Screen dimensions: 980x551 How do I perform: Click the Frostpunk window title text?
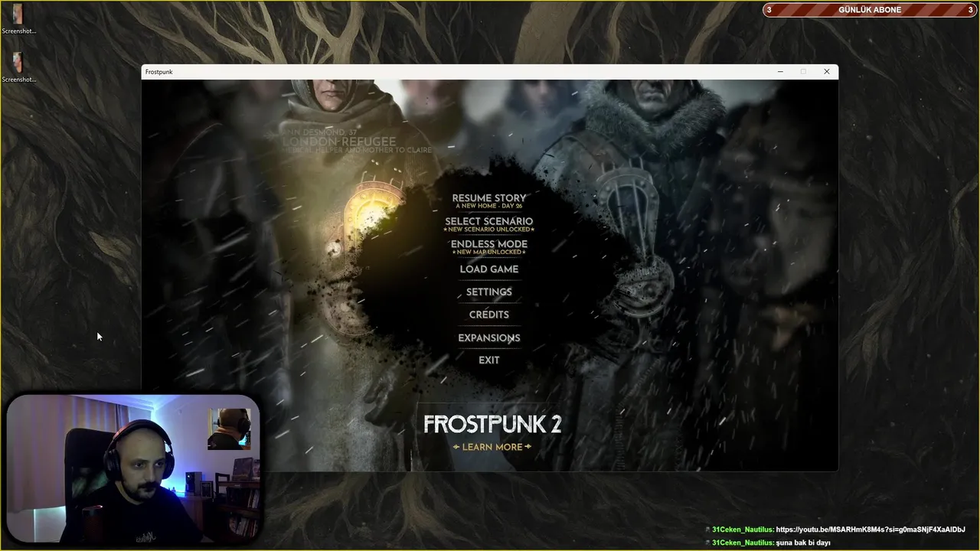158,72
